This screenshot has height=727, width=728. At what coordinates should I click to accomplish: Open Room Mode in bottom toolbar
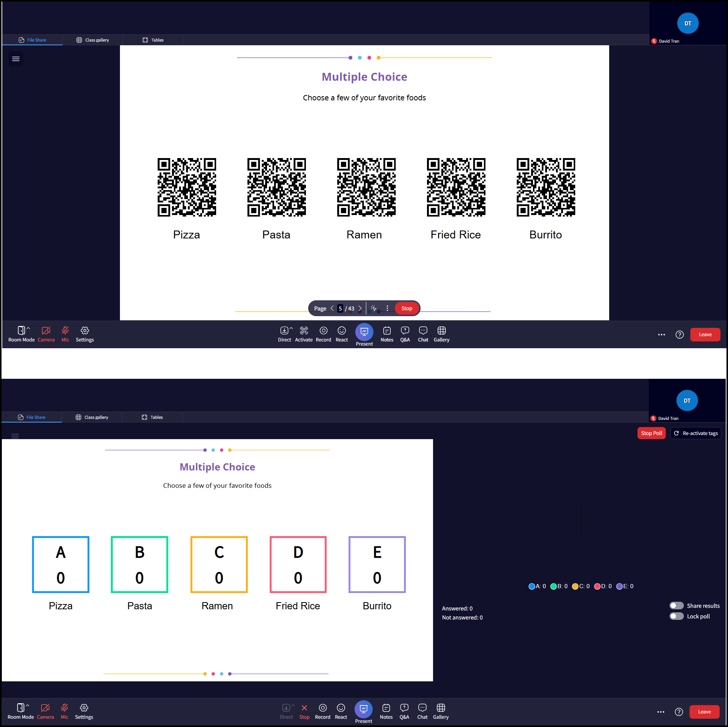pyautogui.click(x=21, y=712)
